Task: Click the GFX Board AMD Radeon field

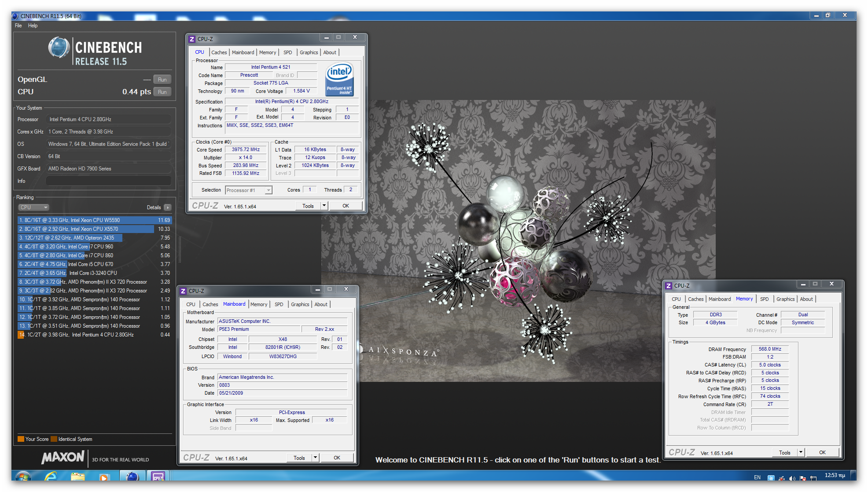Action: click(x=109, y=169)
